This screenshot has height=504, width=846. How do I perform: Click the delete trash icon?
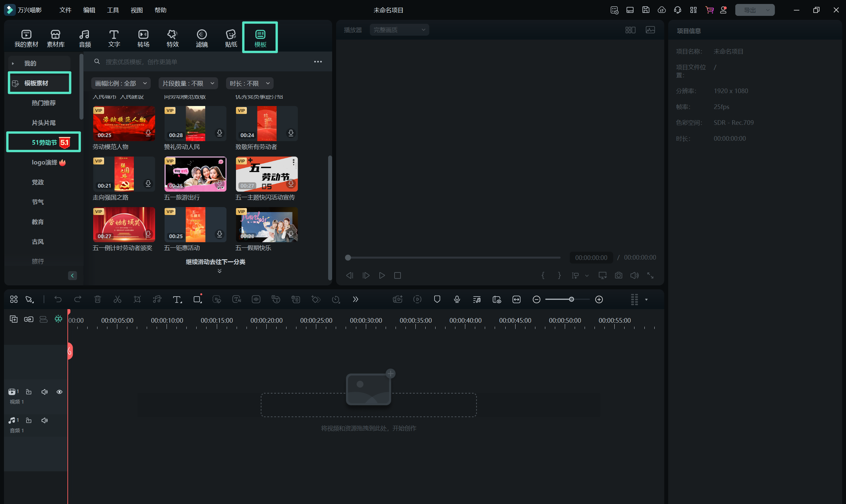(97, 299)
